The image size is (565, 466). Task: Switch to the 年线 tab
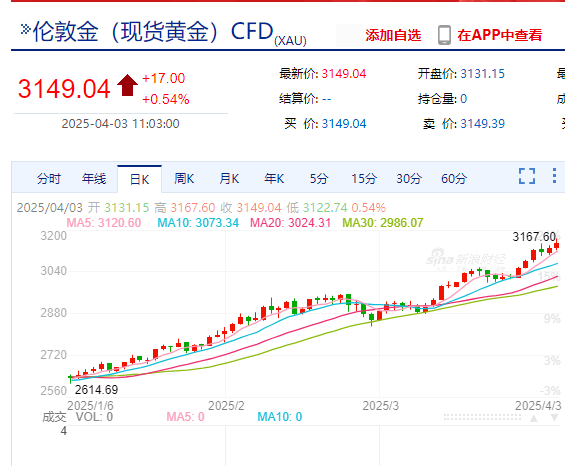point(94,179)
